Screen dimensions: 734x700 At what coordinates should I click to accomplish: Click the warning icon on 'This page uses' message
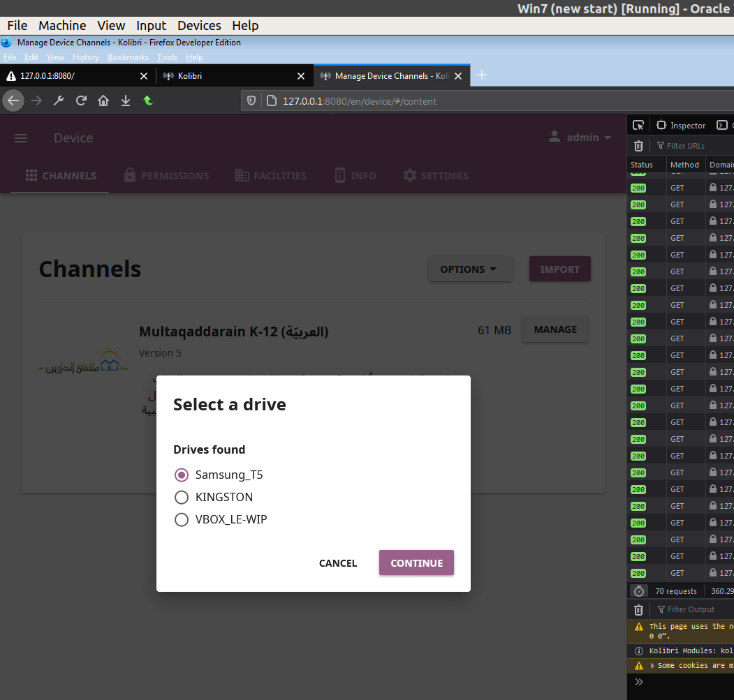tap(639, 627)
